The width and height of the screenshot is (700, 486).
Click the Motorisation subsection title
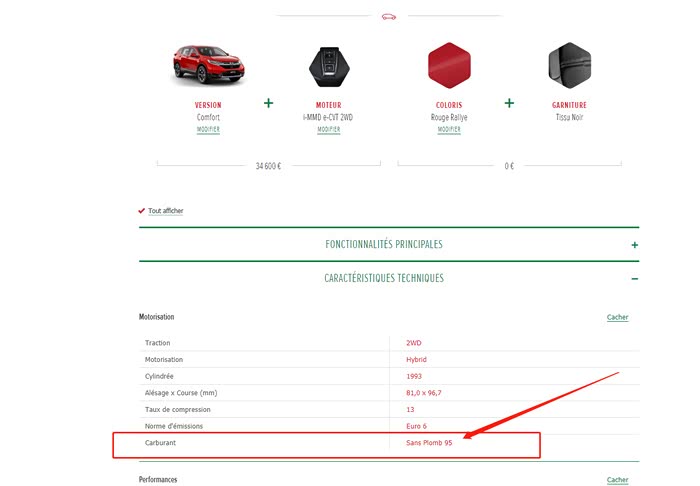click(x=156, y=317)
